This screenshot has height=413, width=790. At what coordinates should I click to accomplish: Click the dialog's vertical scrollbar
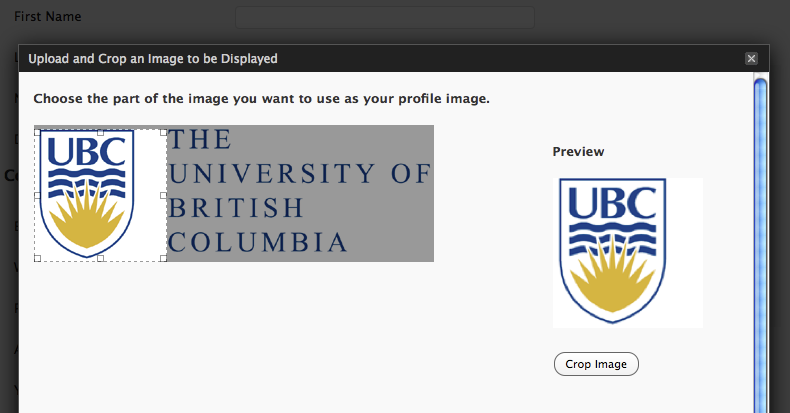click(760, 240)
